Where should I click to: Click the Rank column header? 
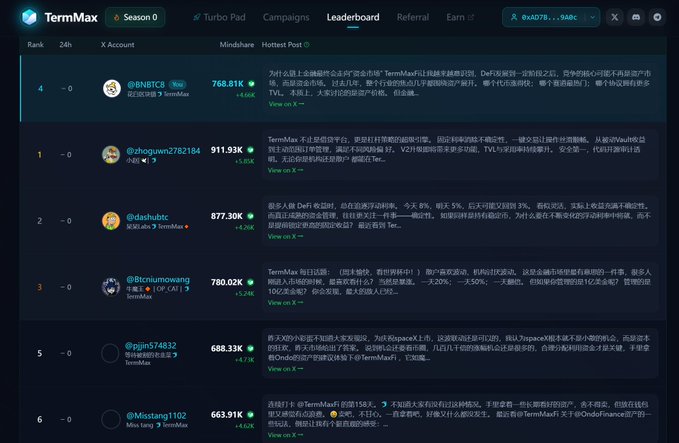pos(36,45)
